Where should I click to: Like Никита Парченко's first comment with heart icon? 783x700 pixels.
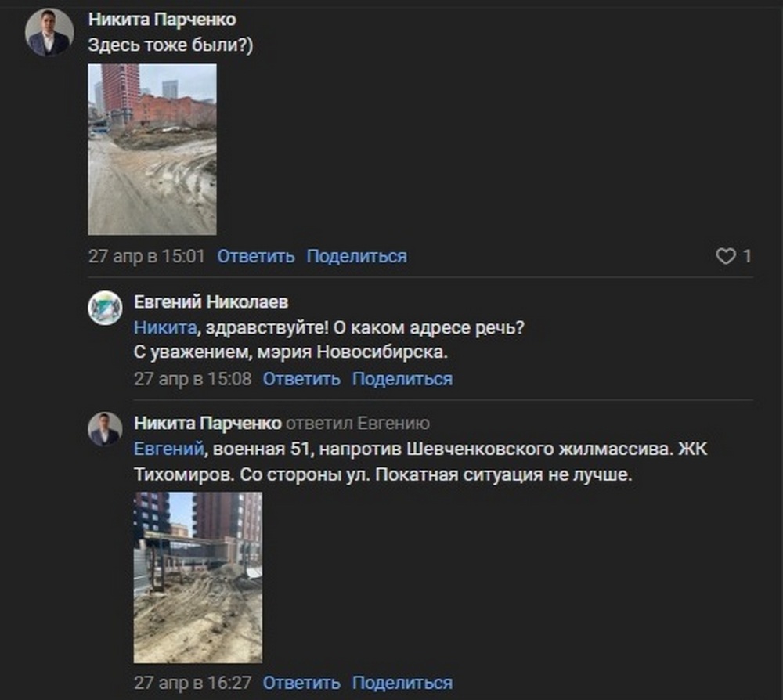(x=726, y=256)
